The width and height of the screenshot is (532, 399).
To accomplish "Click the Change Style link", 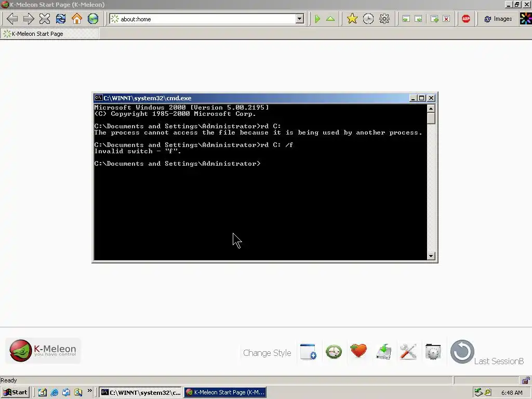I will point(267,353).
